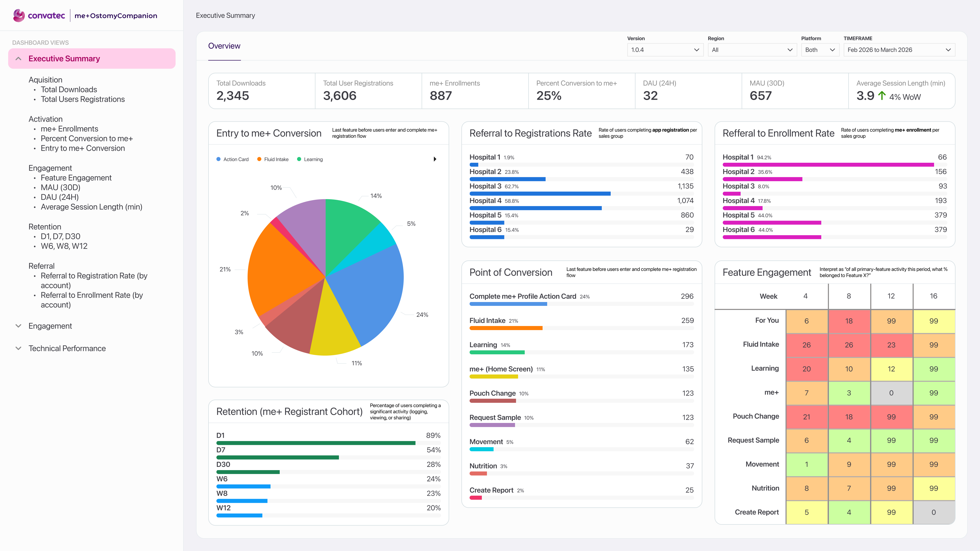Click the me+ week 12 cell showing 0
This screenshot has height=551, width=980.
point(891,393)
